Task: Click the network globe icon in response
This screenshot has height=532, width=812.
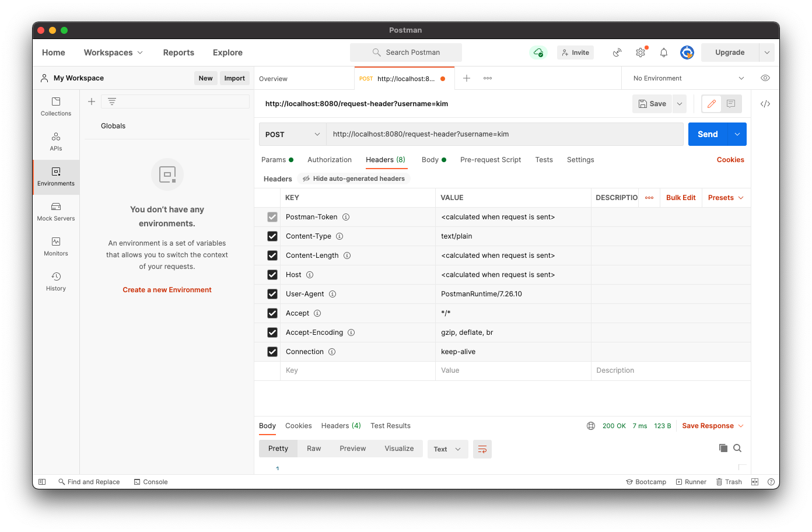Action: pyautogui.click(x=591, y=426)
